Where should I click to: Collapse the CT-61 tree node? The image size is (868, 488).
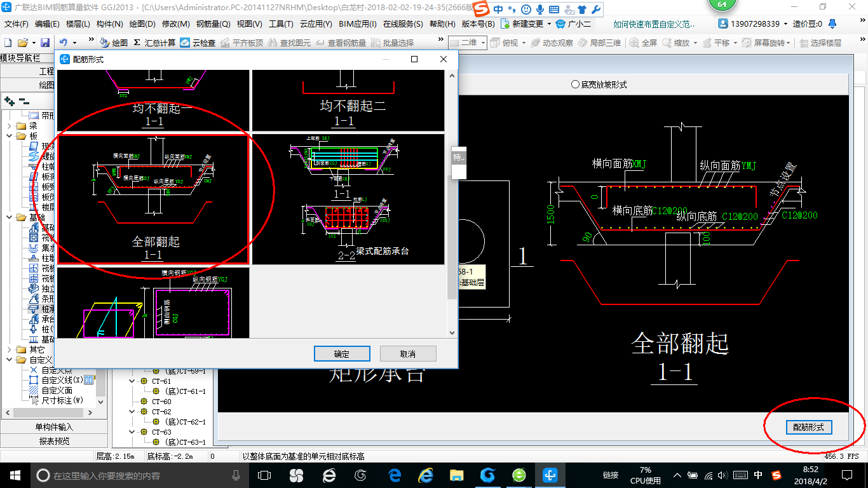[x=133, y=381]
